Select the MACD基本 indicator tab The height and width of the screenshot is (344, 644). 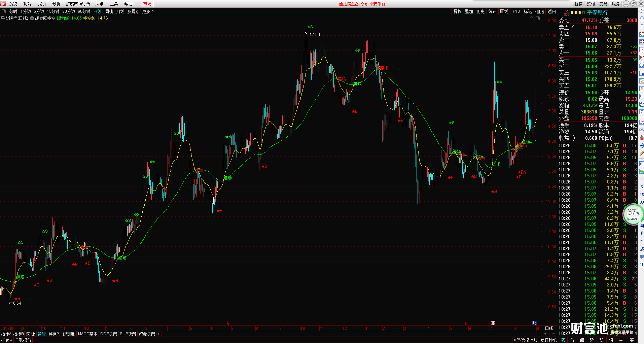click(87, 334)
